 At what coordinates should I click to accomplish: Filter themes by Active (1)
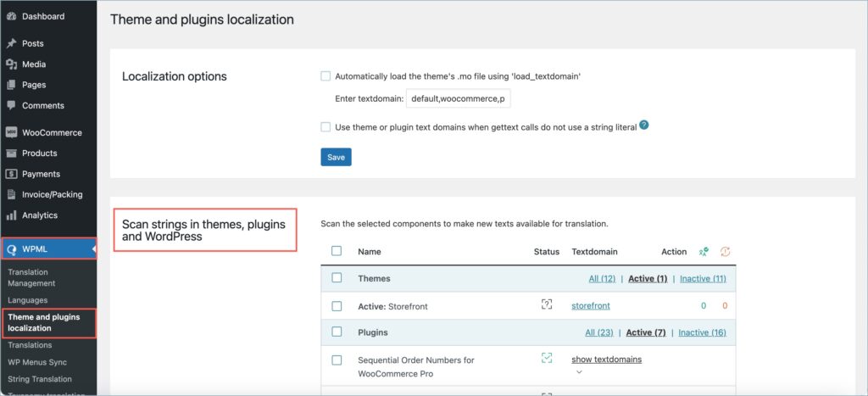point(648,279)
